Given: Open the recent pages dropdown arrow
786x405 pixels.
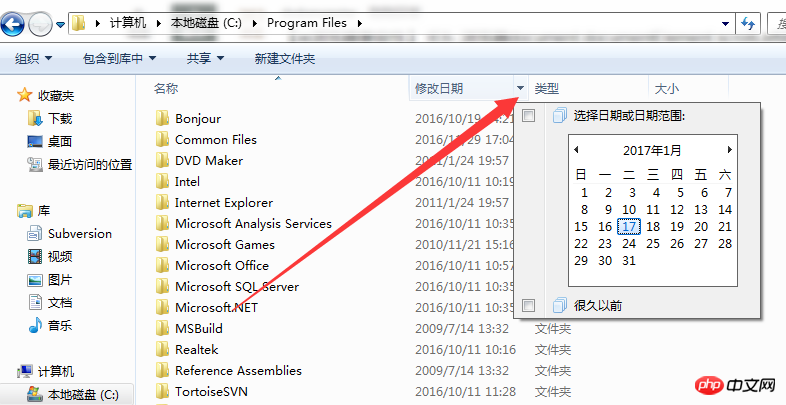Looking at the screenshot, I should click(x=60, y=24).
